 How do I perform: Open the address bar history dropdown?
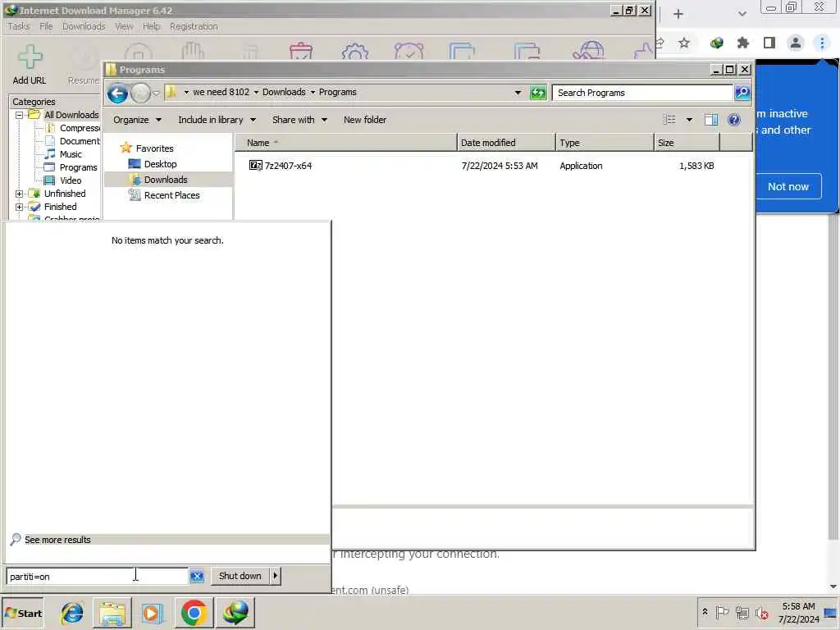(518, 93)
